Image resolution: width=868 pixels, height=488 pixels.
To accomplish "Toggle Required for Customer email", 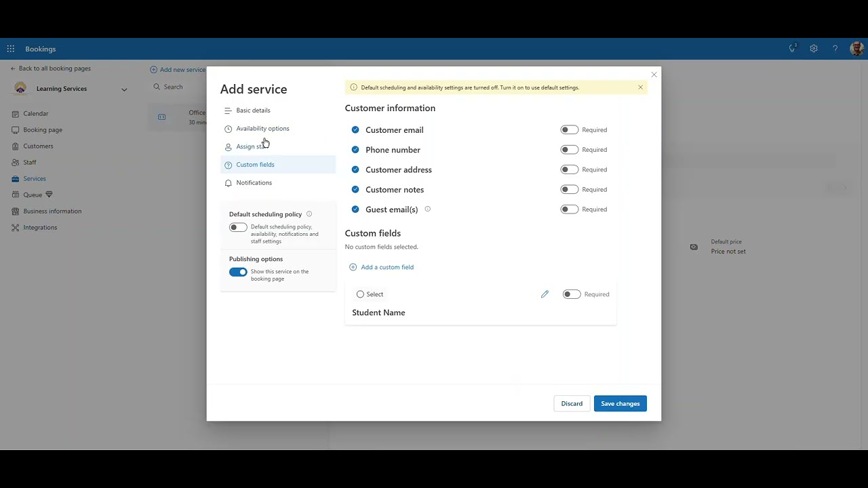I will [x=569, y=129].
